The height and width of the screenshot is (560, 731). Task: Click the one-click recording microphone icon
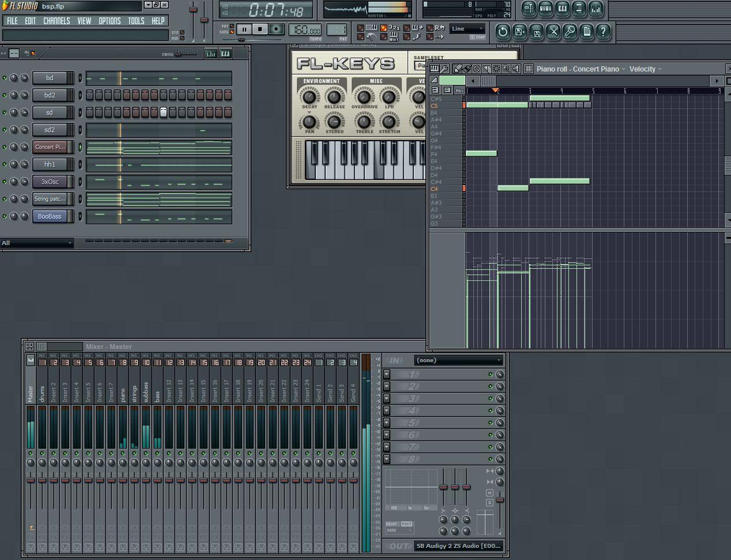coord(570,32)
